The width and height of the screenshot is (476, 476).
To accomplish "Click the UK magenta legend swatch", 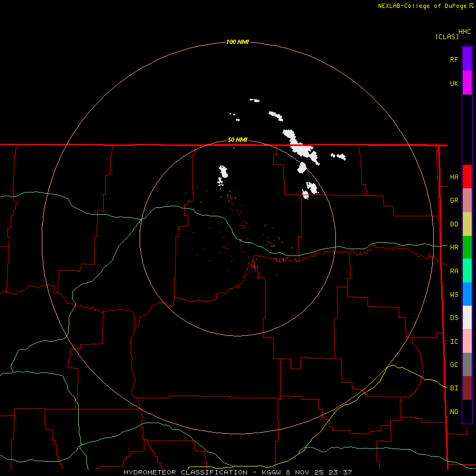I will 467,83.
